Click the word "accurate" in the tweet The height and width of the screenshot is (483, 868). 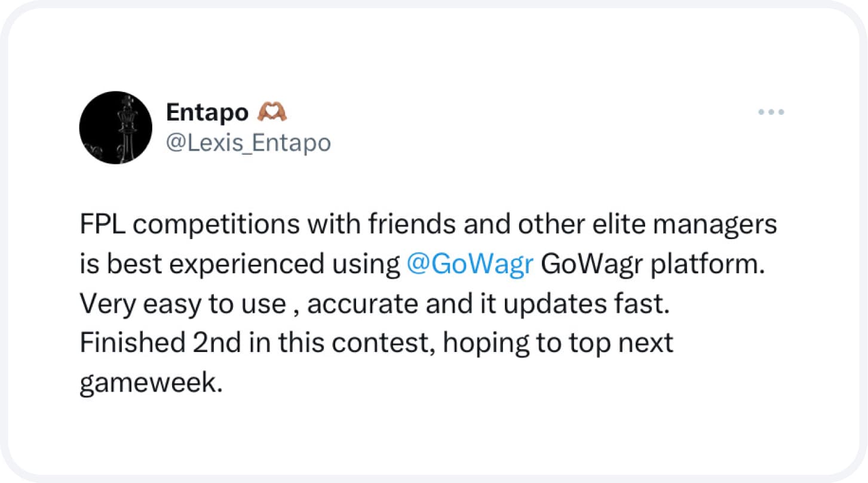point(366,304)
